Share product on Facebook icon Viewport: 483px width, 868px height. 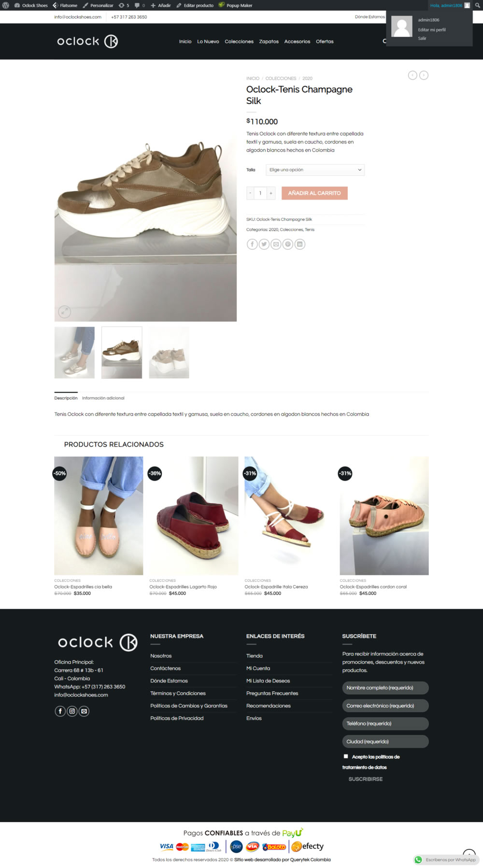click(x=252, y=244)
